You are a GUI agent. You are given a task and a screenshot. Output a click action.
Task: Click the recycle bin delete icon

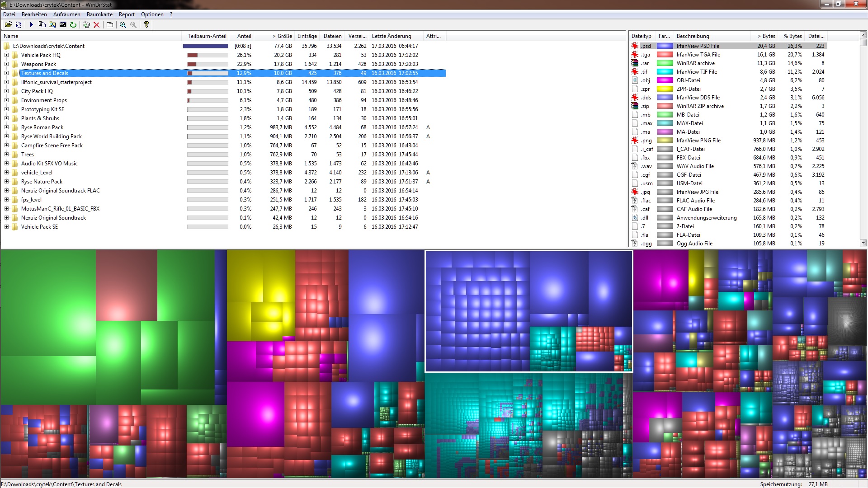click(86, 25)
